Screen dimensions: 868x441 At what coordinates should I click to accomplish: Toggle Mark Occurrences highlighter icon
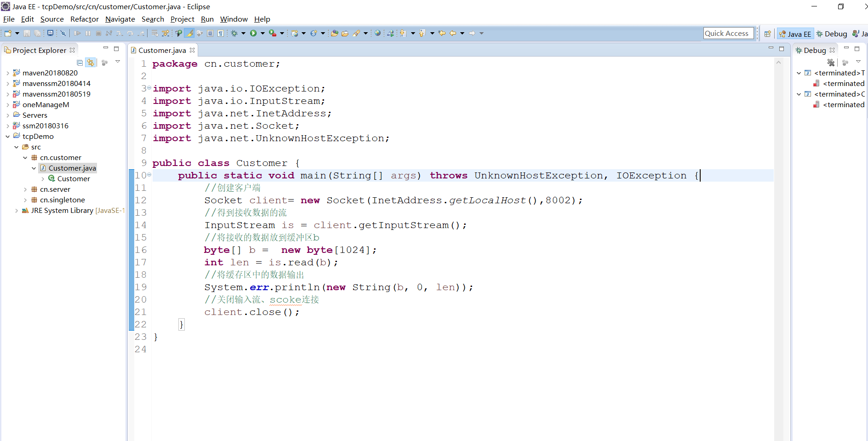pyautogui.click(x=189, y=33)
